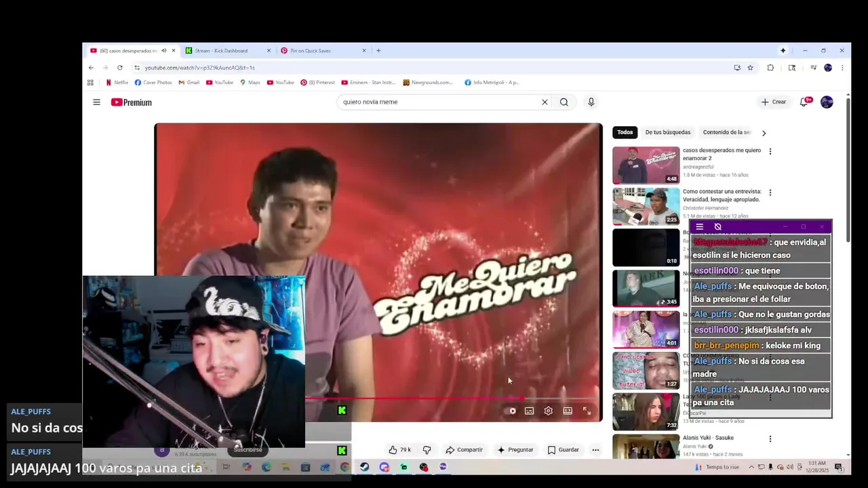Image resolution: width=868 pixels, height=488 pixels.
Task: Start voice search with microphone icon
Action: pos(591,102)
